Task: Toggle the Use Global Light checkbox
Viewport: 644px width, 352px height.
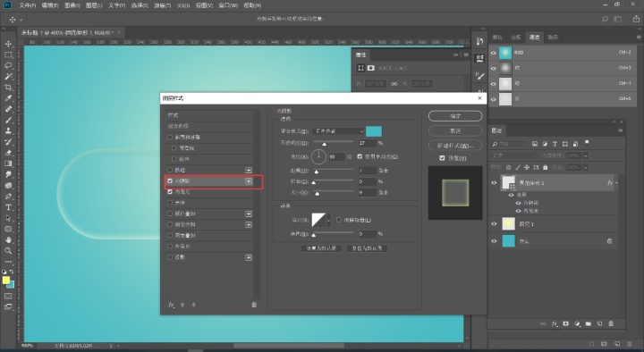Action: tap(360, 156)
